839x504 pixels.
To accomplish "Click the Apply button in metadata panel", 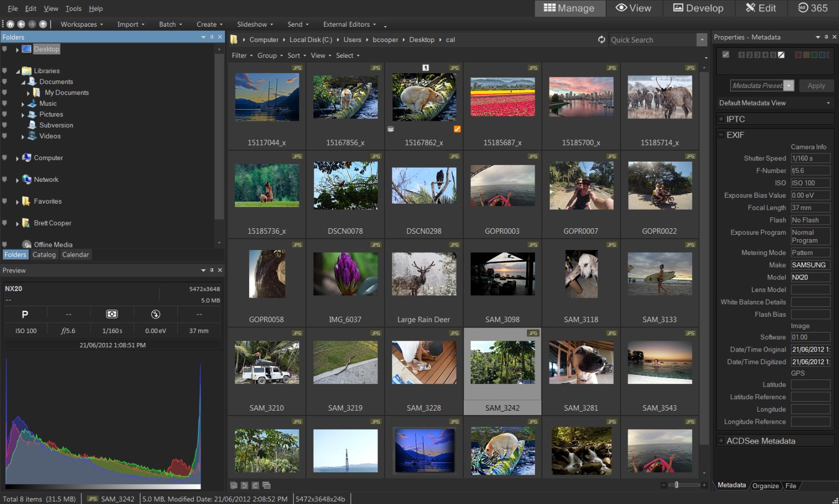I will click(x=816, y=85).
